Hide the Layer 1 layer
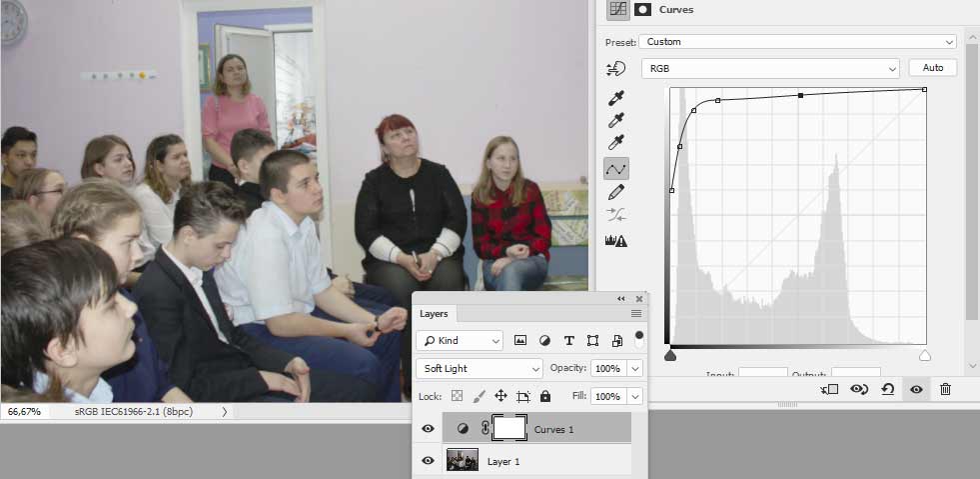 [429, 461]
